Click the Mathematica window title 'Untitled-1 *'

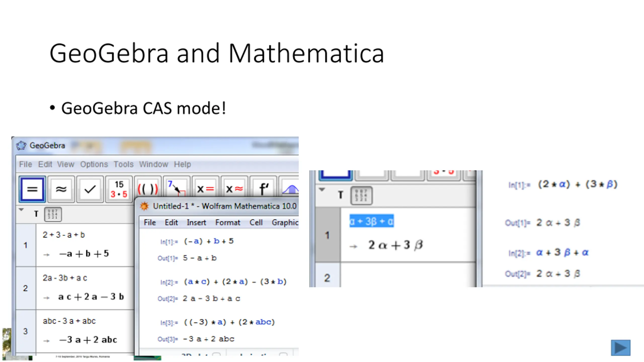174,206
